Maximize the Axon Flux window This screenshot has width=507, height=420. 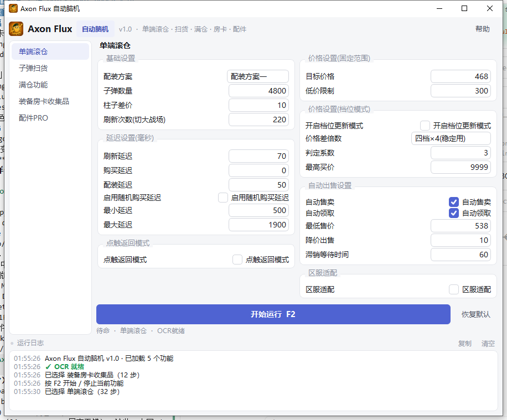[x=464, y=8]
